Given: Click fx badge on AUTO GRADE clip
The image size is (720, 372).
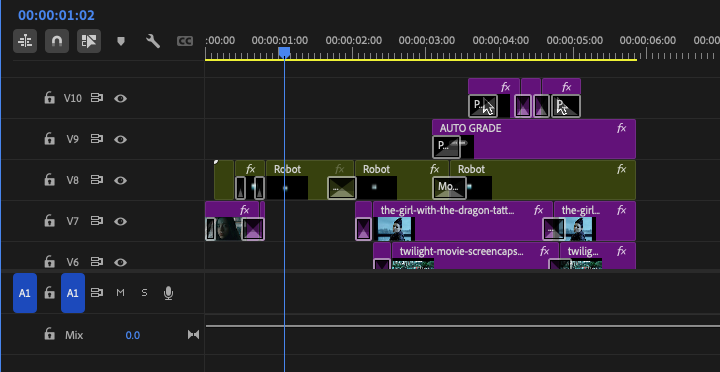Looking at the screenshot, I should pyautogui.click(x=621, y=128).
